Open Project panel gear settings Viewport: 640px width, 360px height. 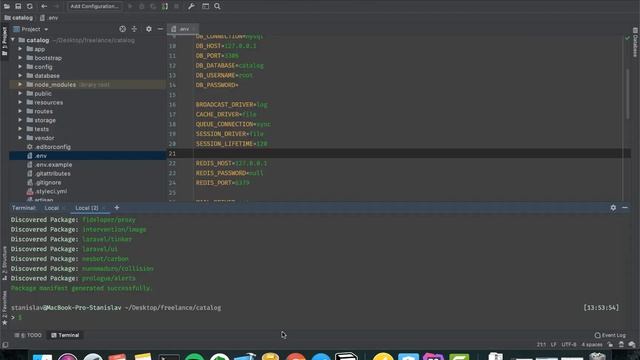coord(149,29)
